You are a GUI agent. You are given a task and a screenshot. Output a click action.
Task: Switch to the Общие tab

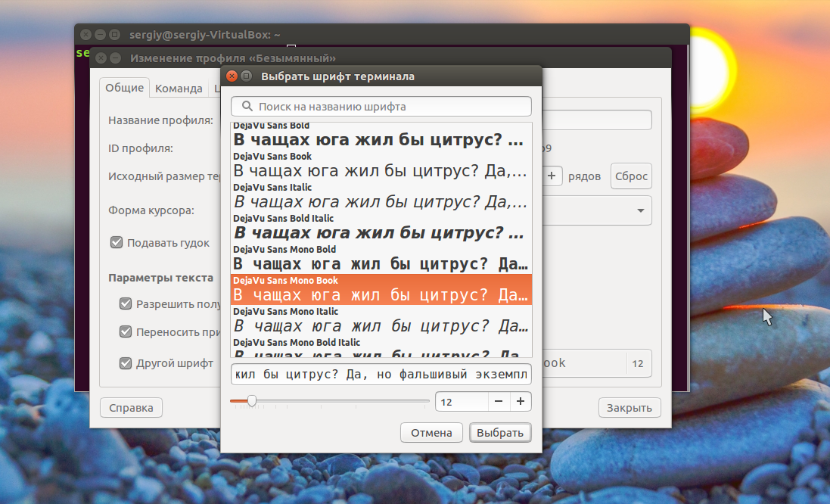click(124, 88)
